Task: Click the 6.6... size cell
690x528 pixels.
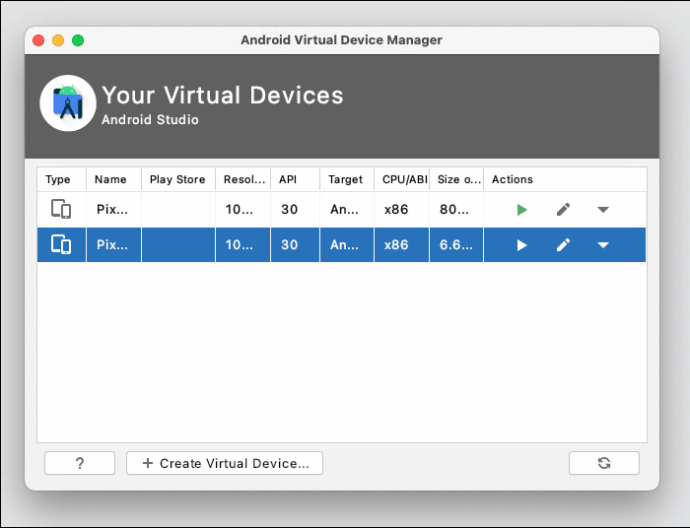Action: tap(456, 245)
